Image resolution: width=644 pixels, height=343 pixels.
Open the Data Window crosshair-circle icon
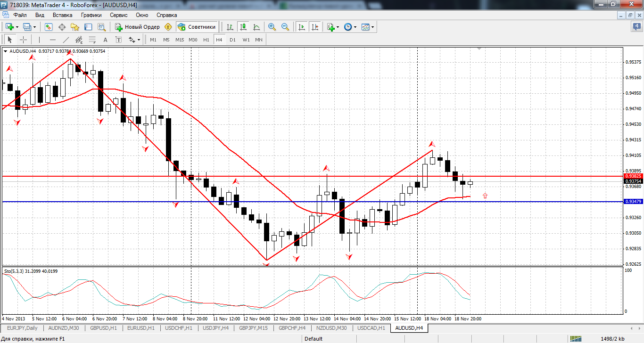[62, 27]
